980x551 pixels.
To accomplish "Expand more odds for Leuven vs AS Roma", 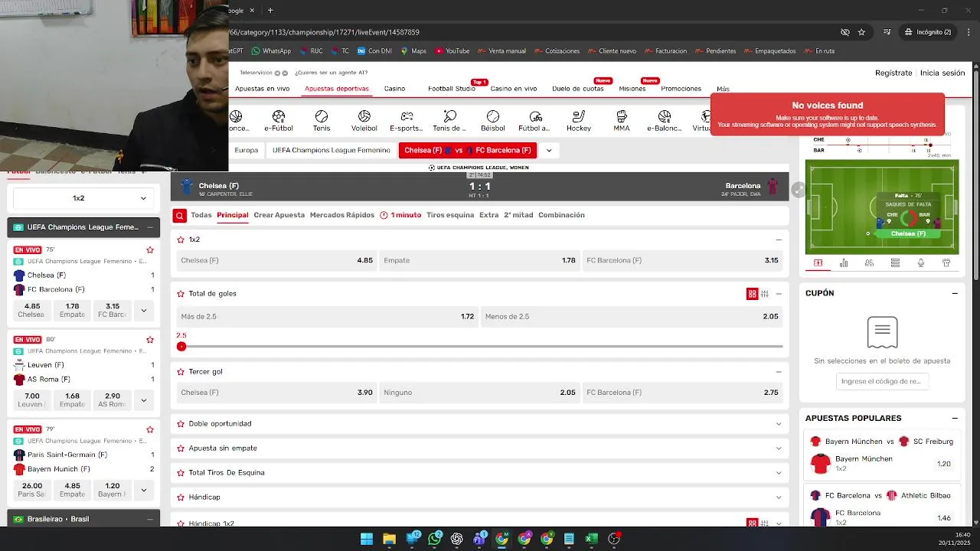I will tap(143, 400).
